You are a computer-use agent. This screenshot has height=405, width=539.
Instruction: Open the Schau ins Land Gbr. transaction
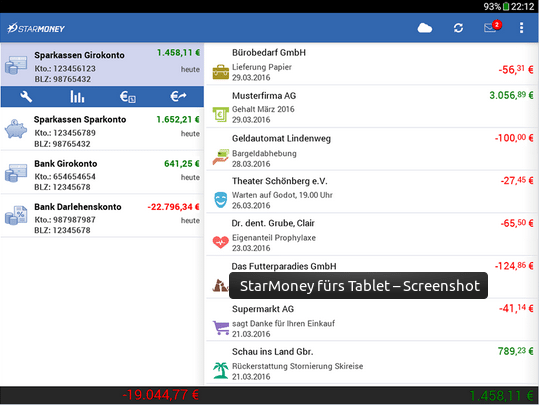click(x=371, y=363)
